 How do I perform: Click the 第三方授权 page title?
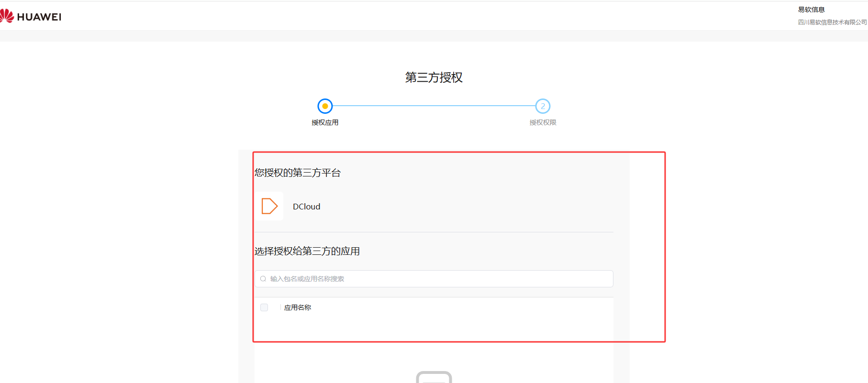coord(434,77)
